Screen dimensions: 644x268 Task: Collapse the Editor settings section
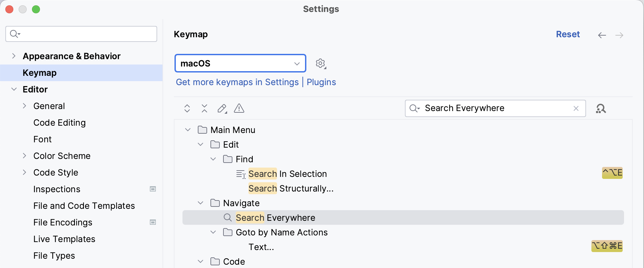tap(14, 89)
